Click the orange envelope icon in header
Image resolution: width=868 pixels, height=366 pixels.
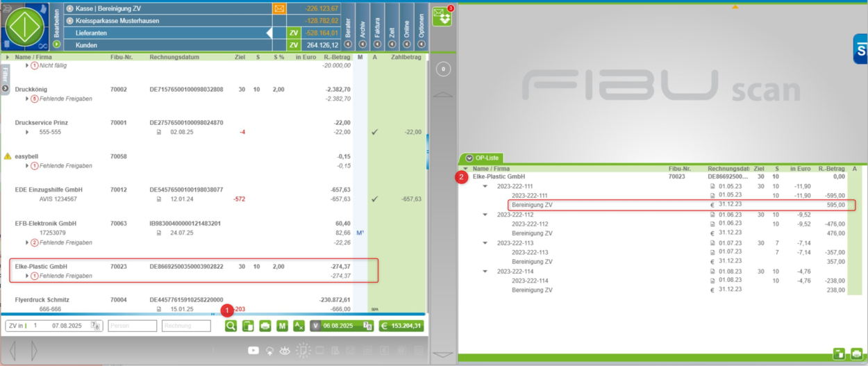[x=279, y=8]
